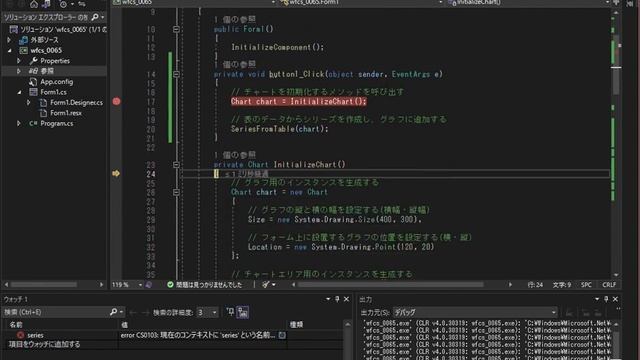Viewport: 640px width, 360px height.
Task: Collapse button1_Click method at line 14
Action: 176,74
